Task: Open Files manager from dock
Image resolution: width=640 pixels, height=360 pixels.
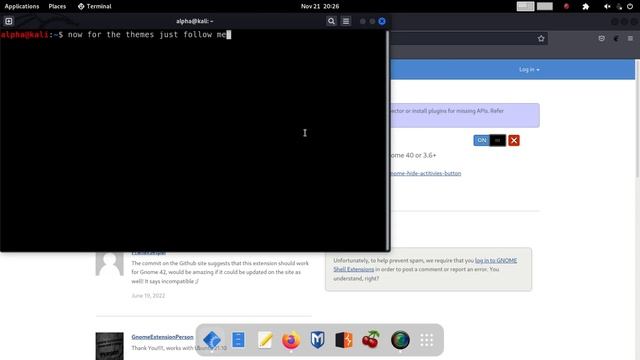Action: (x=238, y=340)
